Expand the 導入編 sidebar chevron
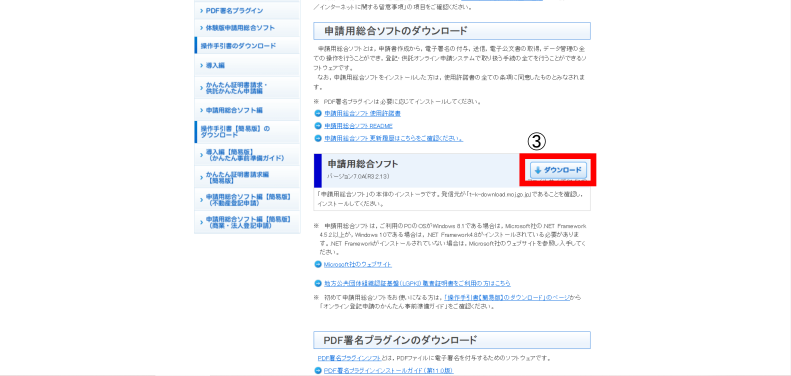 pos(201,66)
